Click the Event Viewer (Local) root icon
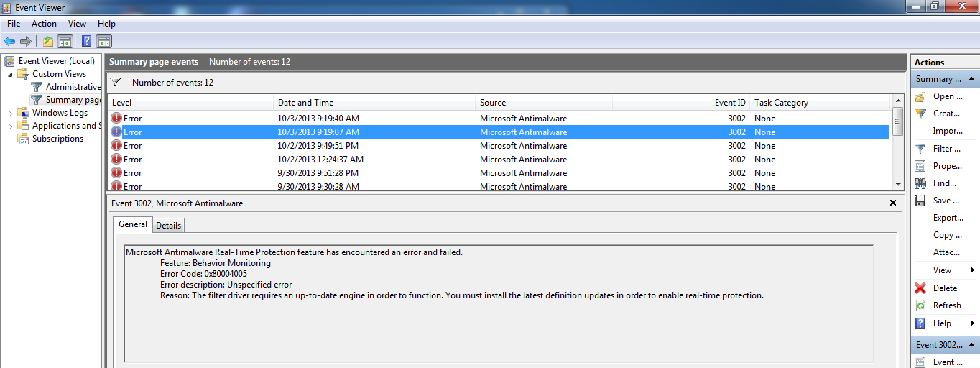This screenshot has width=980, height=368. pyautogui.click(x=9, y=61)
